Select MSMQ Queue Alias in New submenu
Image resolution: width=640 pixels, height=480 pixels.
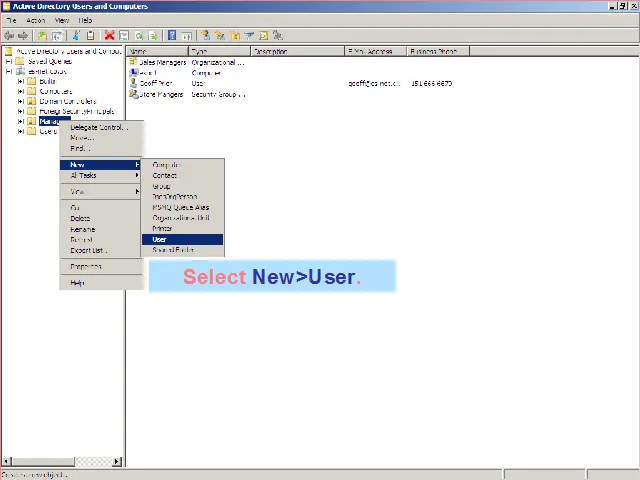pyautogui.click(x=182, y=207)
